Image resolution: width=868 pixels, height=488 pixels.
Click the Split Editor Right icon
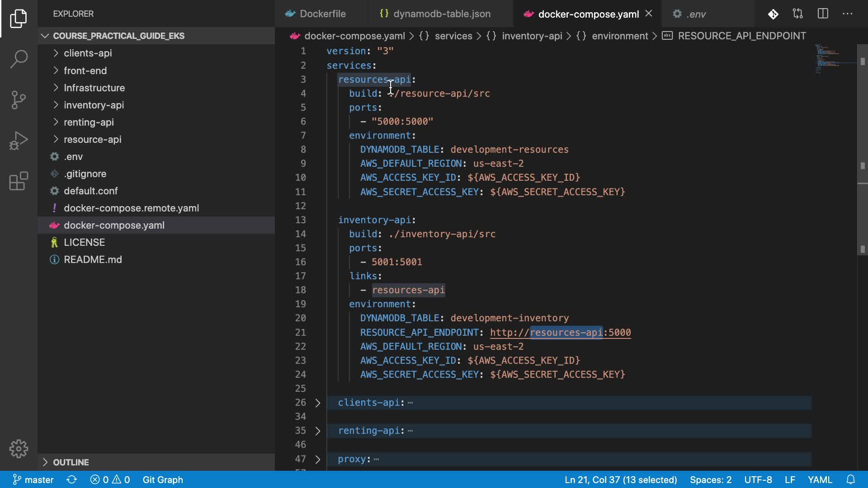click(x=823, y=14)
